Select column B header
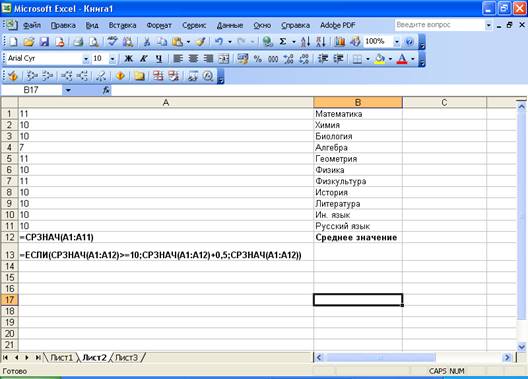The image size is (528, 379). point(358,102)
